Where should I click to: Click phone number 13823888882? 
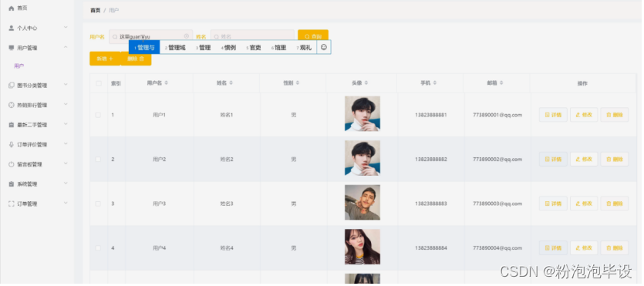431,160
